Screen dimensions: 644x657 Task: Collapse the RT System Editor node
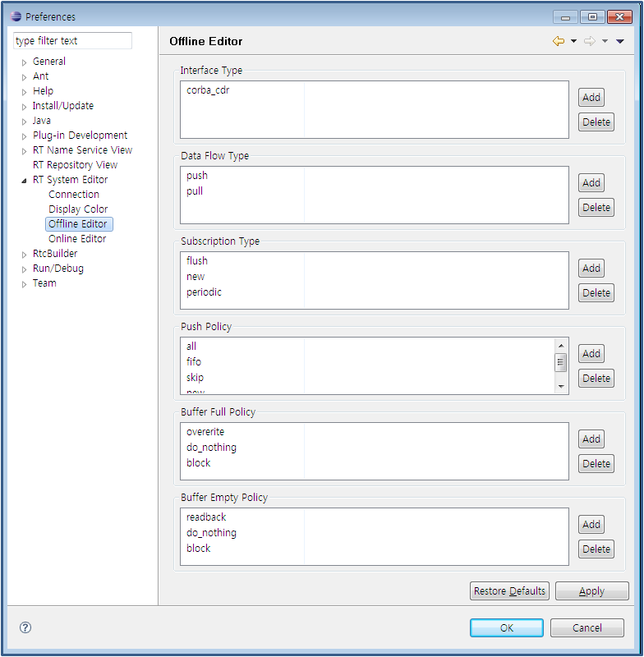25,181
